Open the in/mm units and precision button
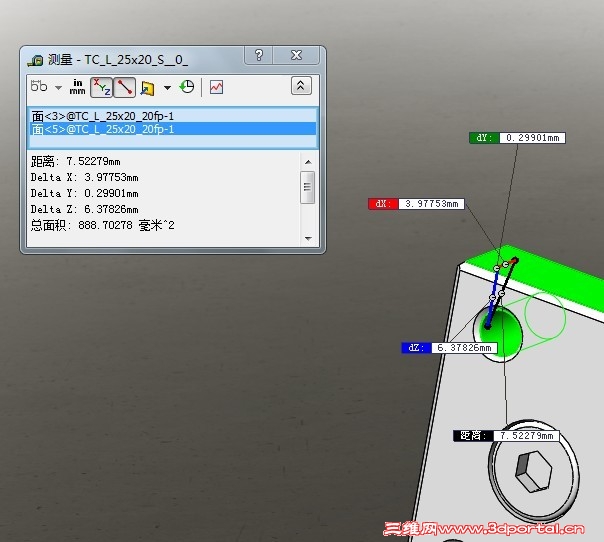 77,87
